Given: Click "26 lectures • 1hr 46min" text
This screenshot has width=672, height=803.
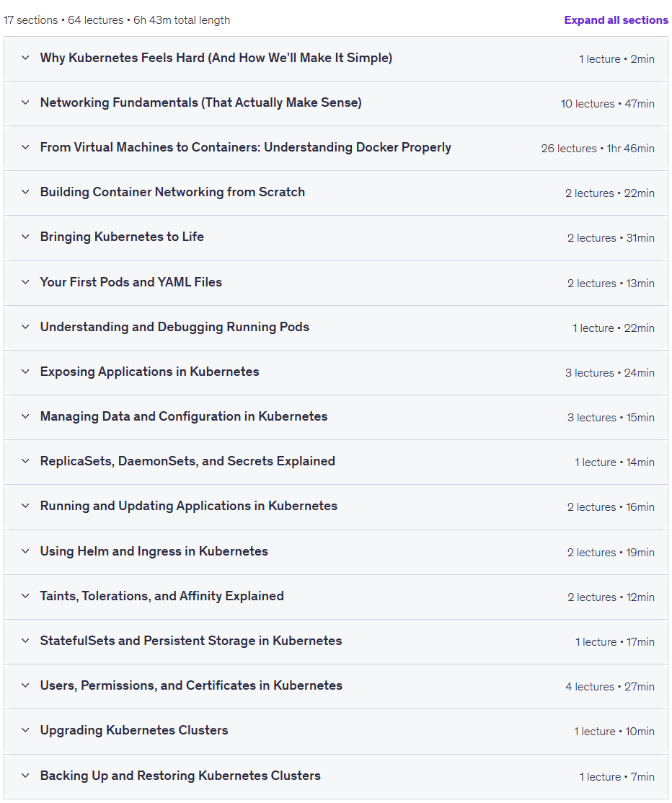Looking at the screenshot, I should point(598,149).
